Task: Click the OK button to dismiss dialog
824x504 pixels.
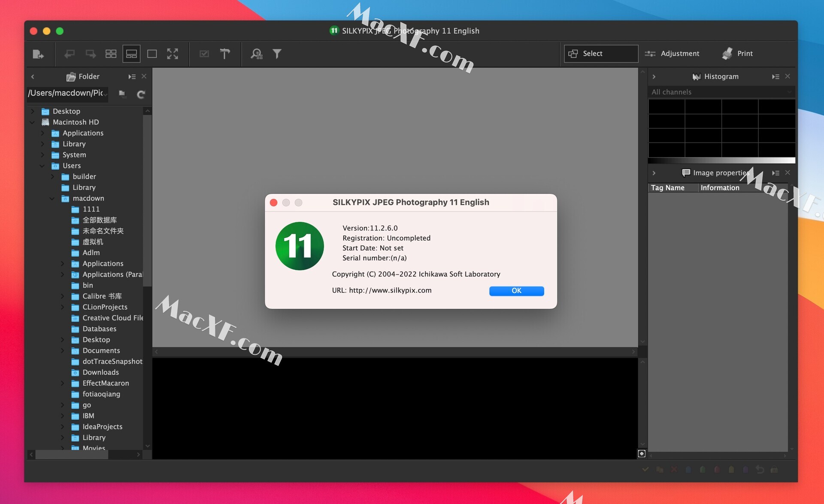Action: [x=516, y=290]
